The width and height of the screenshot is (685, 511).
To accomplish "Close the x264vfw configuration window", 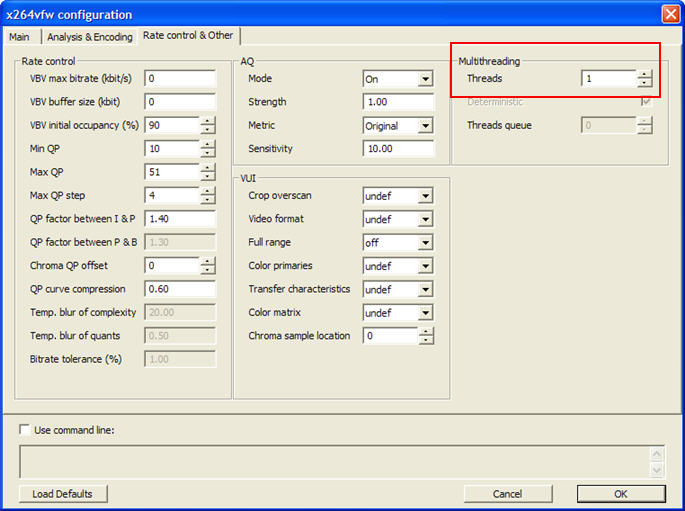I will point(671,14).
